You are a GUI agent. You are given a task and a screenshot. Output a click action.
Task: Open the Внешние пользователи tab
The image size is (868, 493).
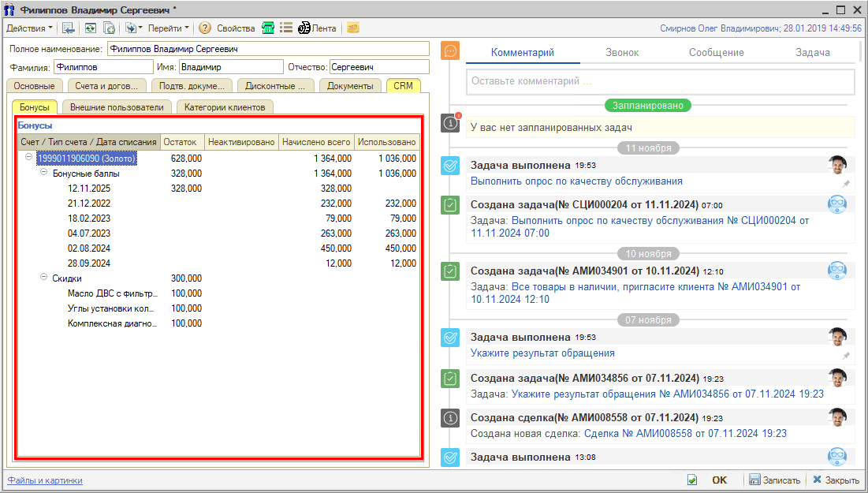click(117, 106)
